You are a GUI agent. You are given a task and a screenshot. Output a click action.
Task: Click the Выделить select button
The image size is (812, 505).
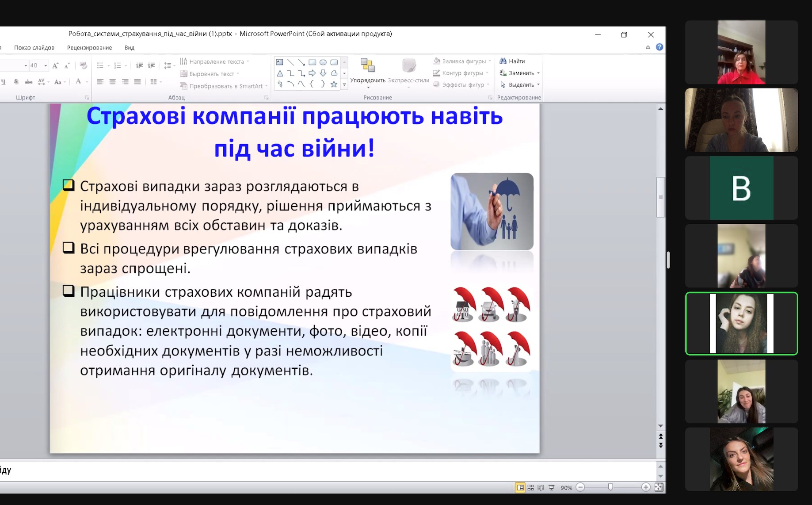(x=517, y=85)
